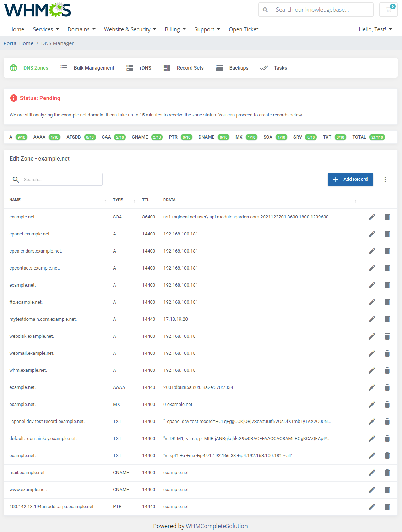Open the Support menu

207,29
